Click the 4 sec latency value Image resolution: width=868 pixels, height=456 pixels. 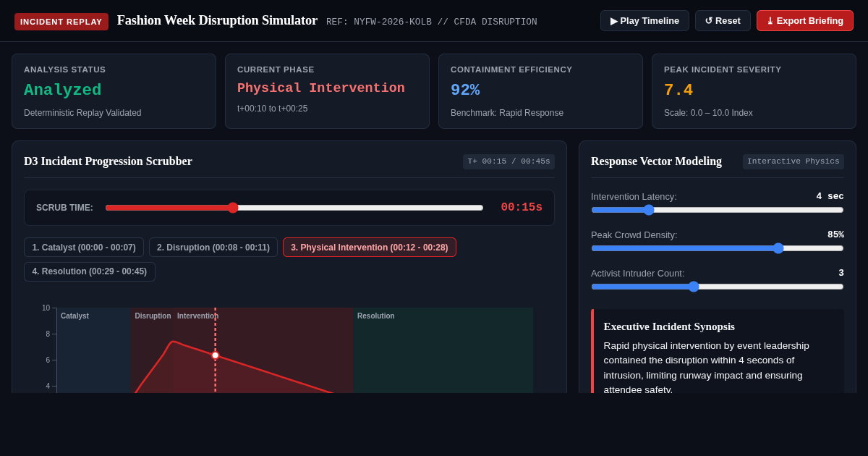[830, 196]
